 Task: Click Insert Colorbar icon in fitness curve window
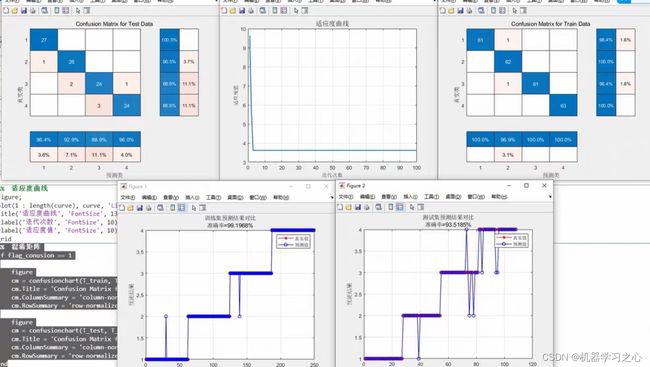click(x=275, y=10)
